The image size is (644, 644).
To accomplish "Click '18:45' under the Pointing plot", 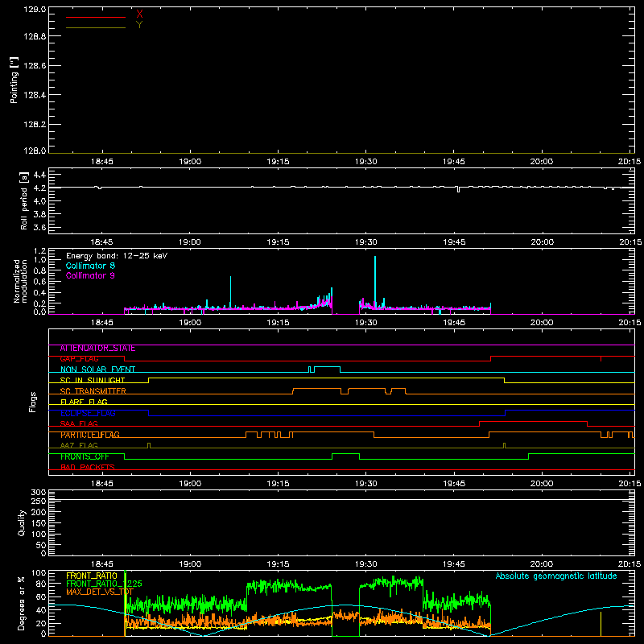I will pyautogui.click(x=102, y=162).
